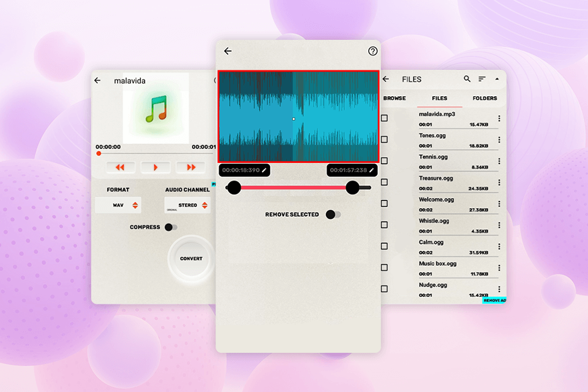Click the music note album artwork
The width and height of the screenshot is (588, 392).
click(156, 109)
